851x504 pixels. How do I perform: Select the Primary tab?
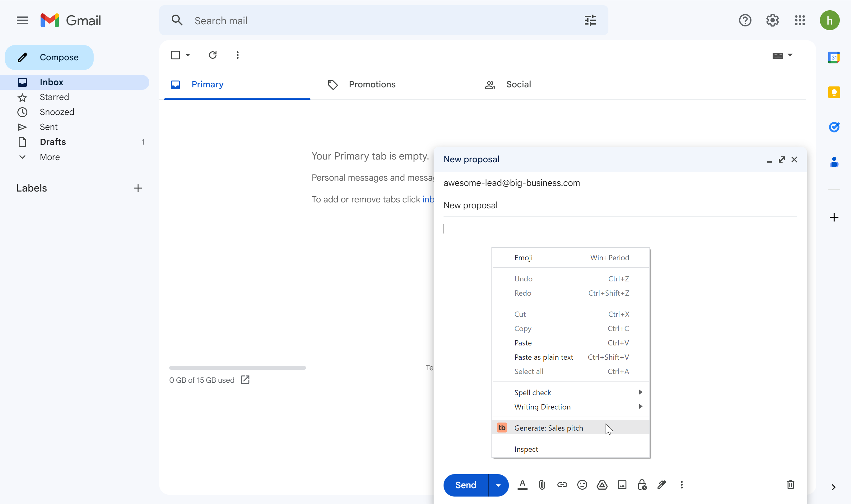click(237, 84)
